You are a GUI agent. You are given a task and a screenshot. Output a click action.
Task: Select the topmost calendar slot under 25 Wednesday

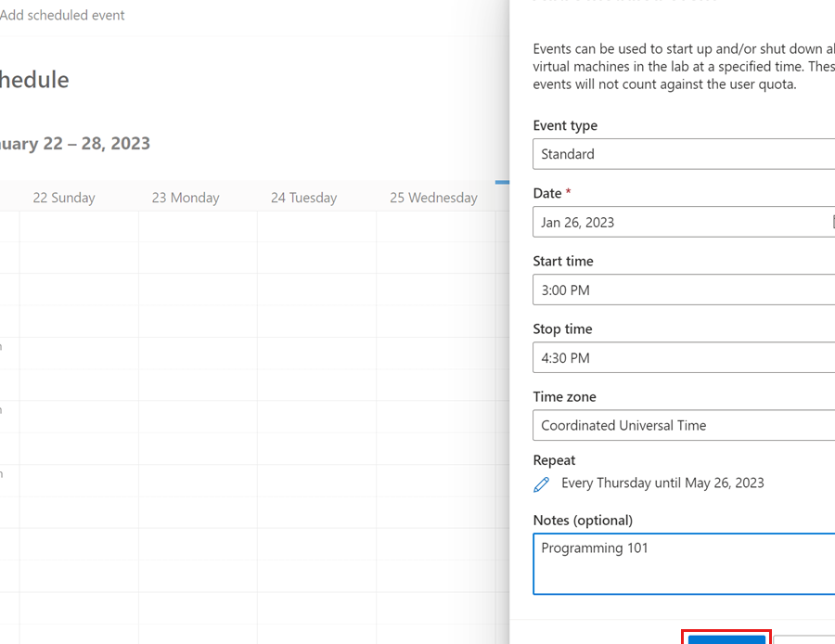tap(435, 226)
